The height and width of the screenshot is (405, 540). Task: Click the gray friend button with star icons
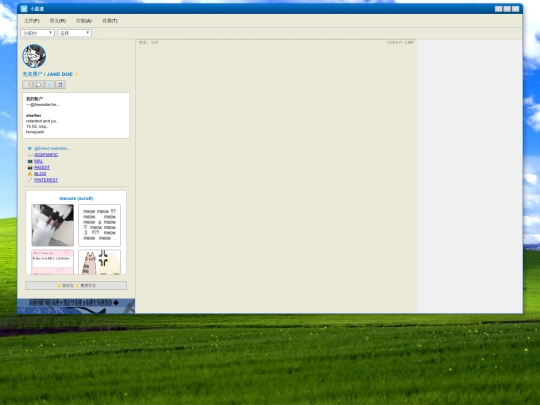(76, 285)
